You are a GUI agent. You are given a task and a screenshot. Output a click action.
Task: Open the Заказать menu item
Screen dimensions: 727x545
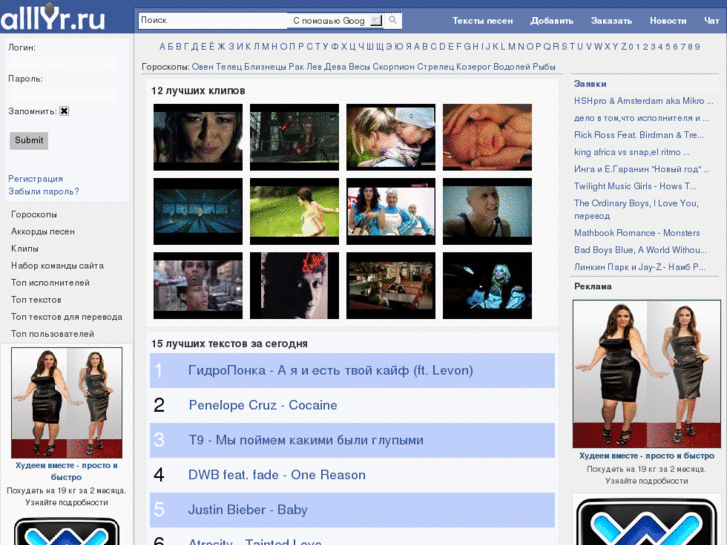pyautogui.click(x=611, y=20)
